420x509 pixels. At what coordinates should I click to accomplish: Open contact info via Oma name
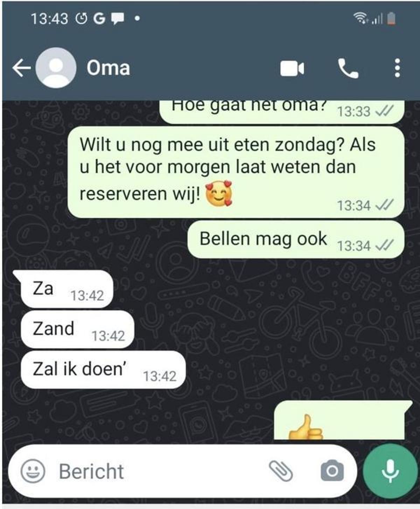coord(108,68)
